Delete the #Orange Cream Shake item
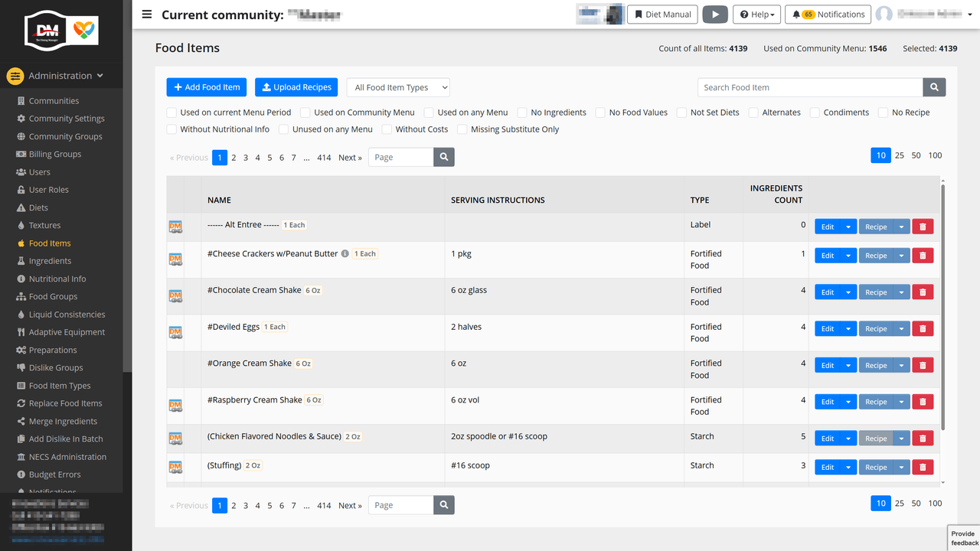The image size is (980, 551). (x=923, y=365)
